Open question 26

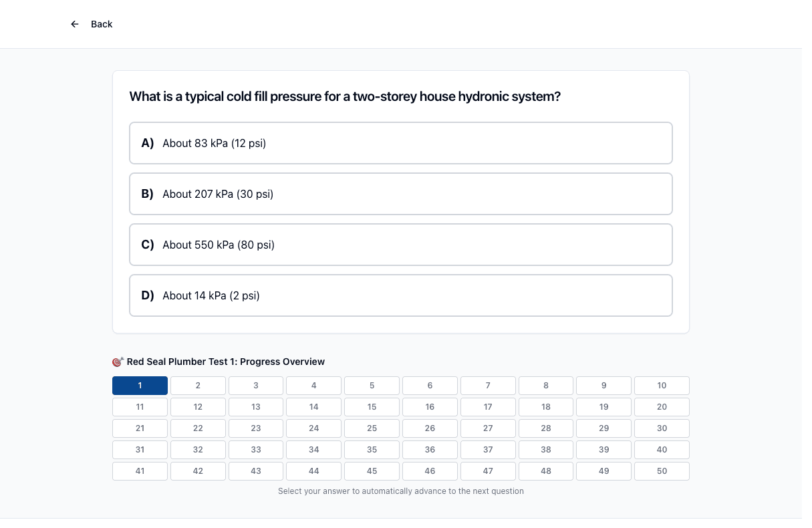[x=430, y=428]
